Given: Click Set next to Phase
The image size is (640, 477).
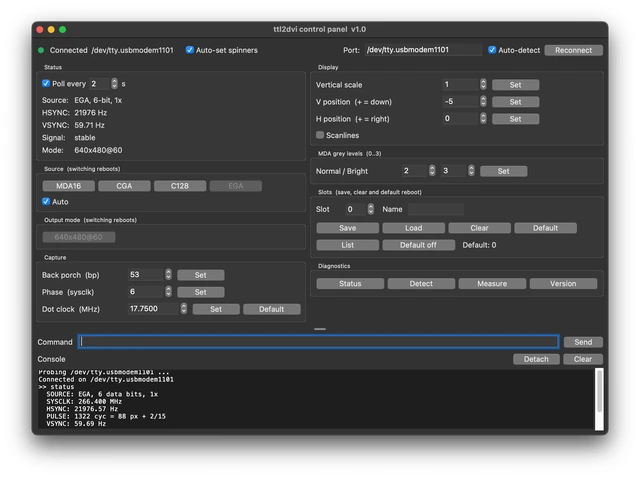Looking at the screenshot, I should (200, 292).
